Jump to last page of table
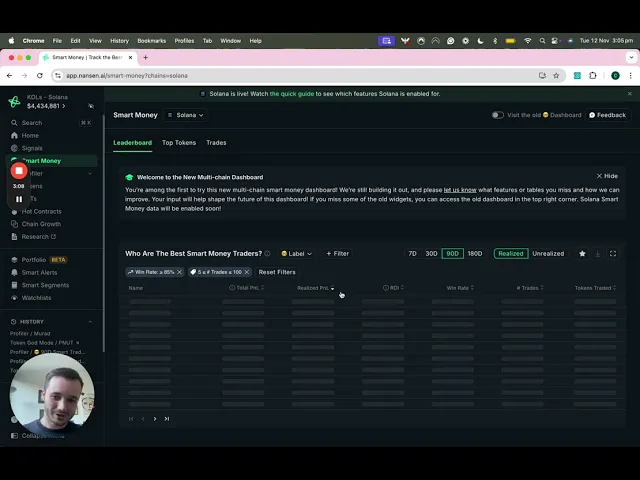Screen dimensions: 640x480 coord(167,419)
